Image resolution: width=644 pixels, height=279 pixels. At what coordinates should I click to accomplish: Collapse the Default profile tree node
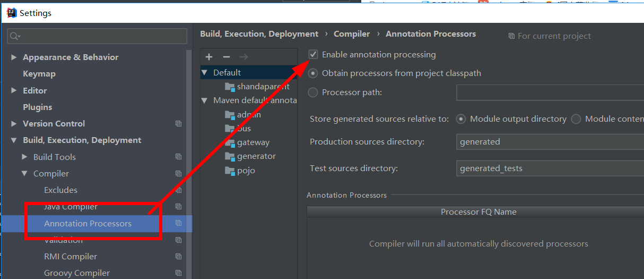point(204,73)
